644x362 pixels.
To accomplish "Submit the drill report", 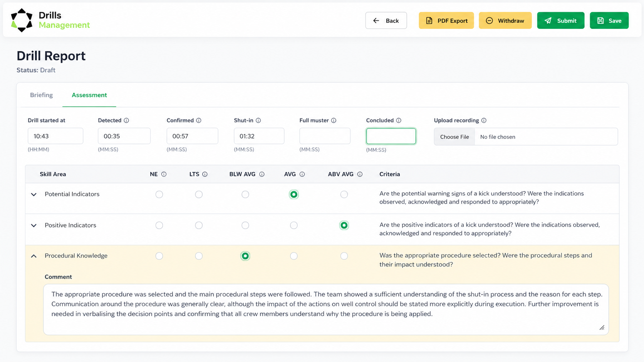I will click(x=561, y=20).
